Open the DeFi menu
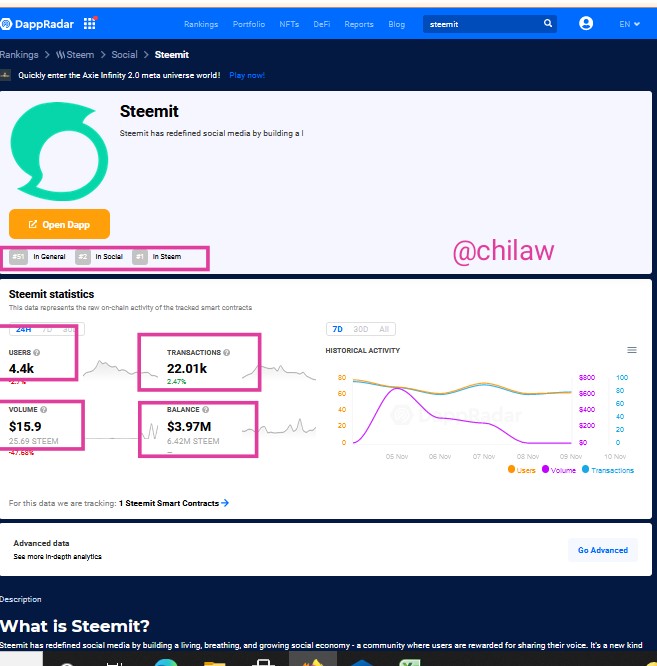Screen dimensions: 657x666 (321, 24)
